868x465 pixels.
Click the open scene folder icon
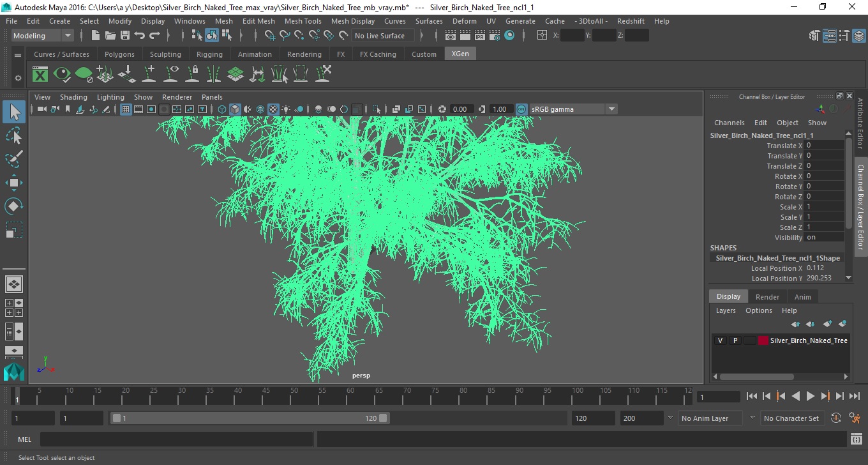[110, 36]
